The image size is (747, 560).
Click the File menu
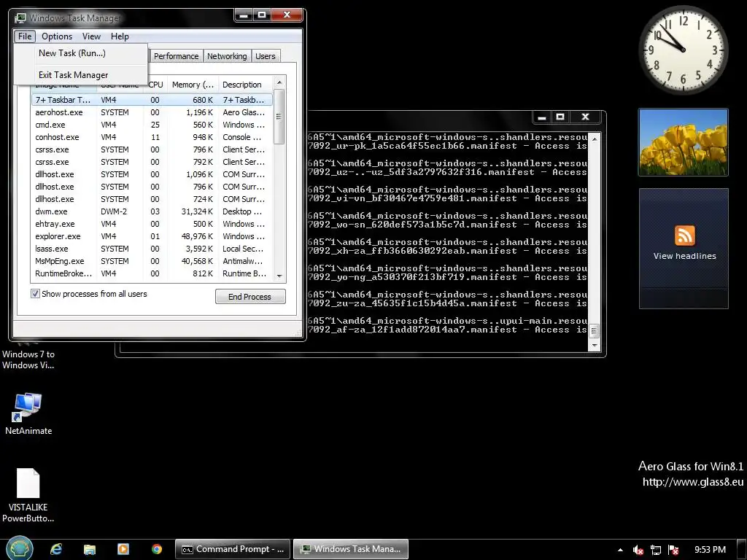(25, 36)
